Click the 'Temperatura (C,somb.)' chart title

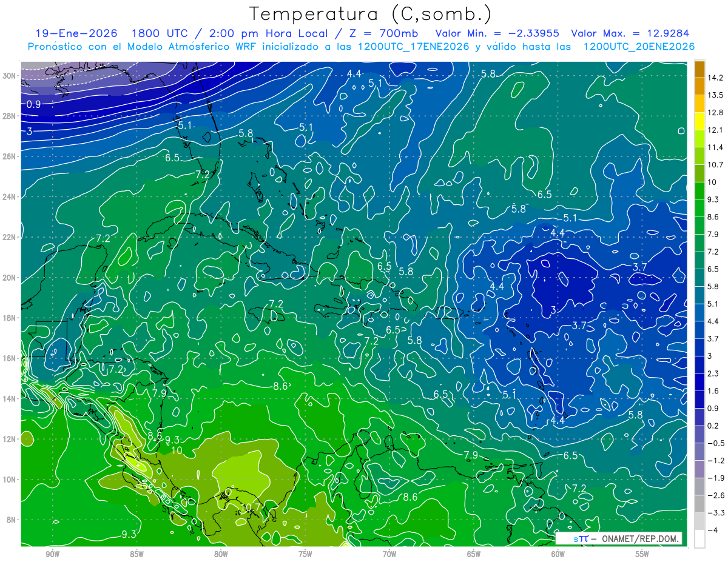(x=371, y=14)
